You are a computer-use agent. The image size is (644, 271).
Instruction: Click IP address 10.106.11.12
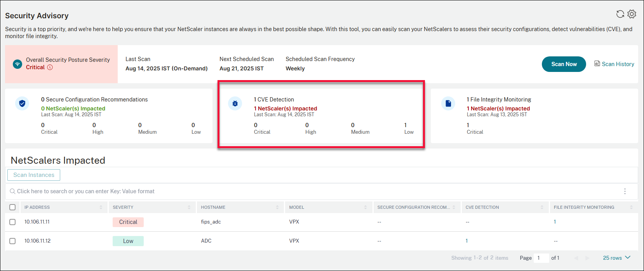[37, 241]
